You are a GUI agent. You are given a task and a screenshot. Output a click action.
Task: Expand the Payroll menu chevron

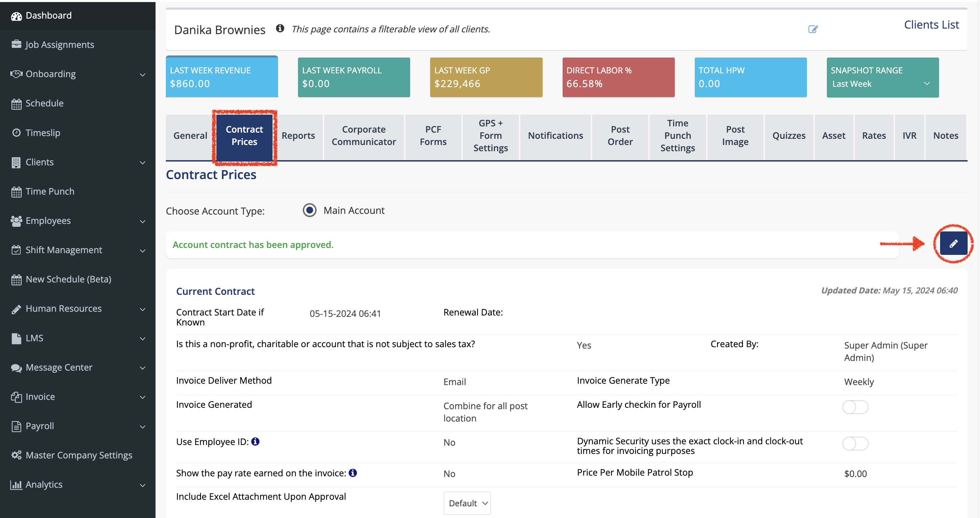[x=143, y=427]
